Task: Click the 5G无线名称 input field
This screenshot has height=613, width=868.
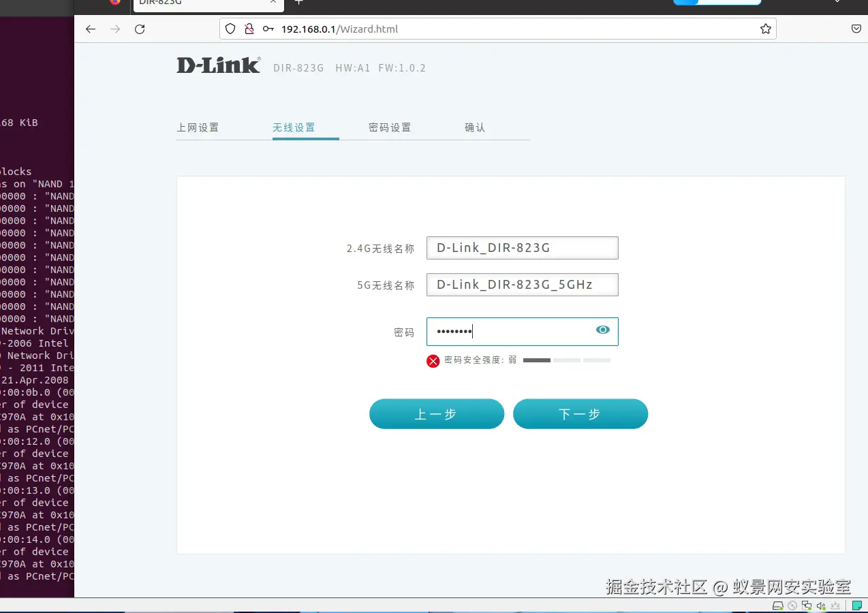Action: tap(523, 285)
